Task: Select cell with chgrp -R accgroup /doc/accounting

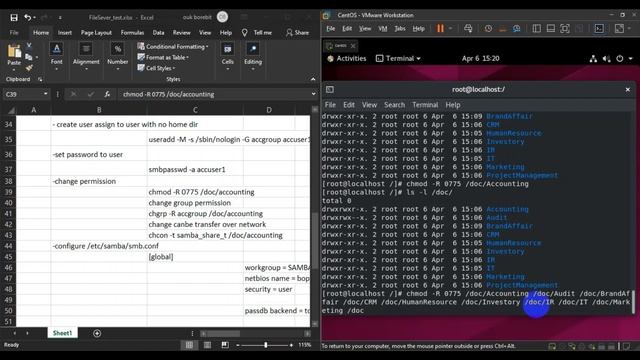Action: (195, 213)
